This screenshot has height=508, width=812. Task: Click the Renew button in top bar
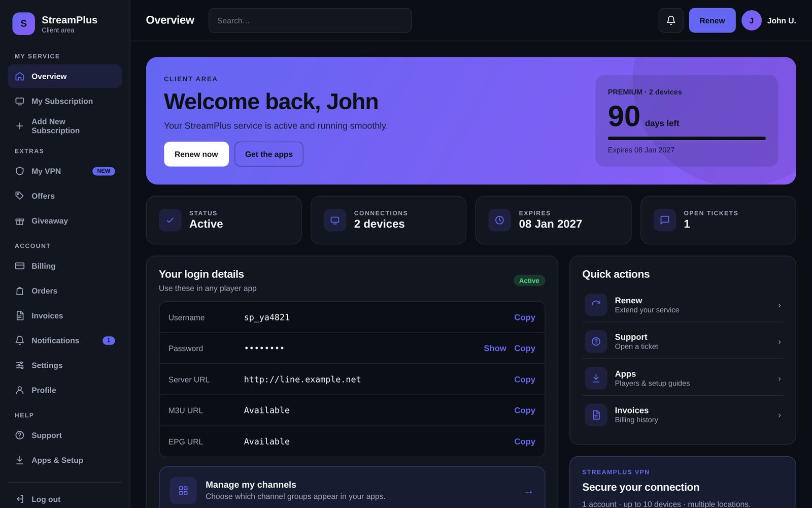pos(712,20)
